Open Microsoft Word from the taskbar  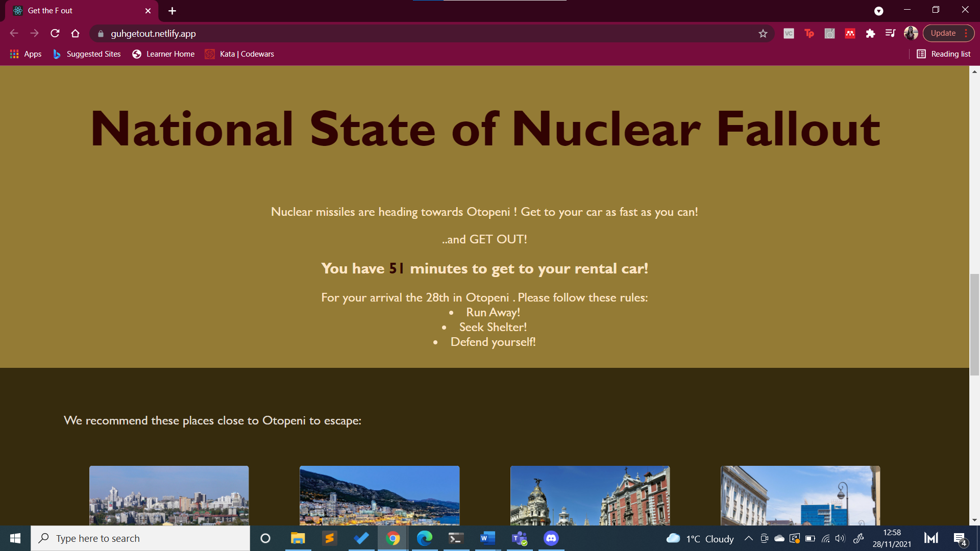tap(487, 538)
